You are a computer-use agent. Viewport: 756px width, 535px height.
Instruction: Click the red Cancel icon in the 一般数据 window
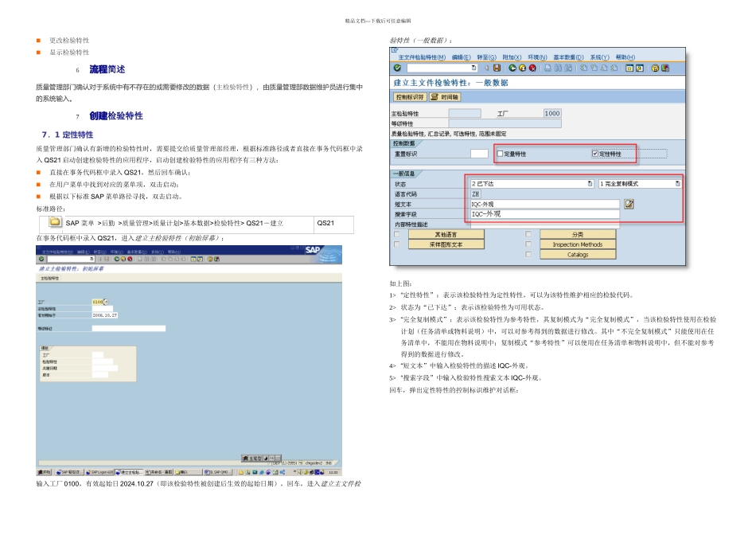point(532,68)
